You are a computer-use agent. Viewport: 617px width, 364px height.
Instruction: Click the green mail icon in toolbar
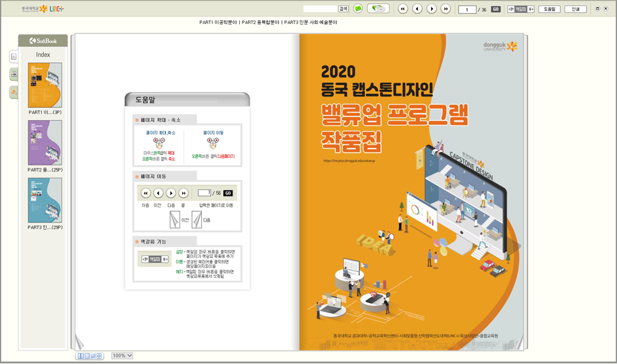(358, 9)
